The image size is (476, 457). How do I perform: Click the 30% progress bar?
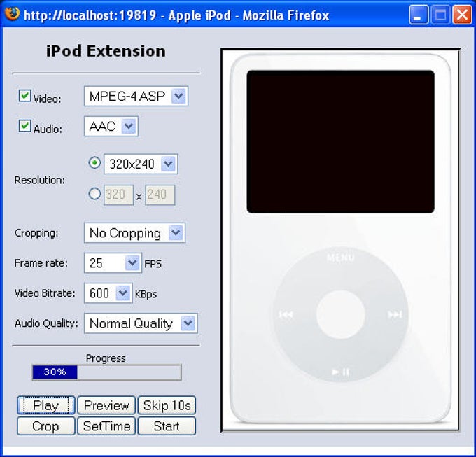(107, 372)
